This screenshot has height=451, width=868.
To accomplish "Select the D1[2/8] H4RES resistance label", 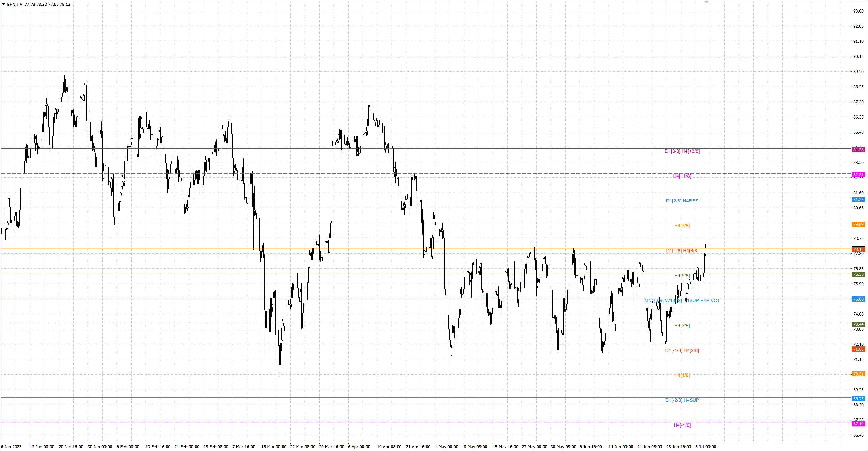I will pos(682,201).
